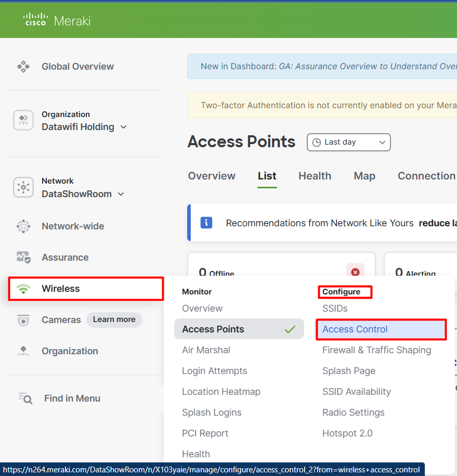Switch to the Overview tab
Screen dimensions: 457x476
click(212, 176)
